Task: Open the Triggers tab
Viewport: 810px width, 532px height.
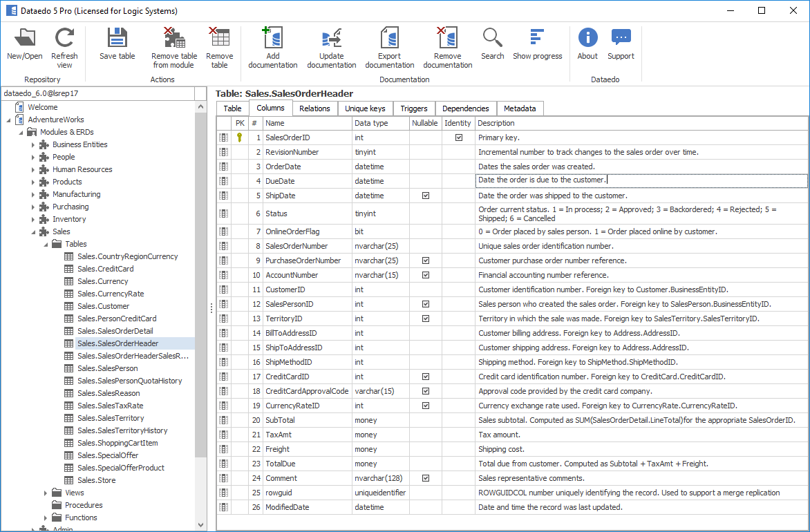Action: click(x=414, y=108)
